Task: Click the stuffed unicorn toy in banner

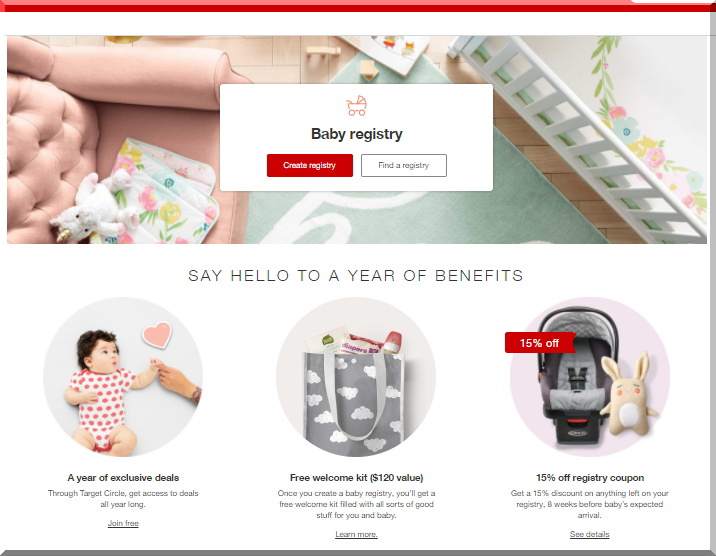Action: click(94, 208)
